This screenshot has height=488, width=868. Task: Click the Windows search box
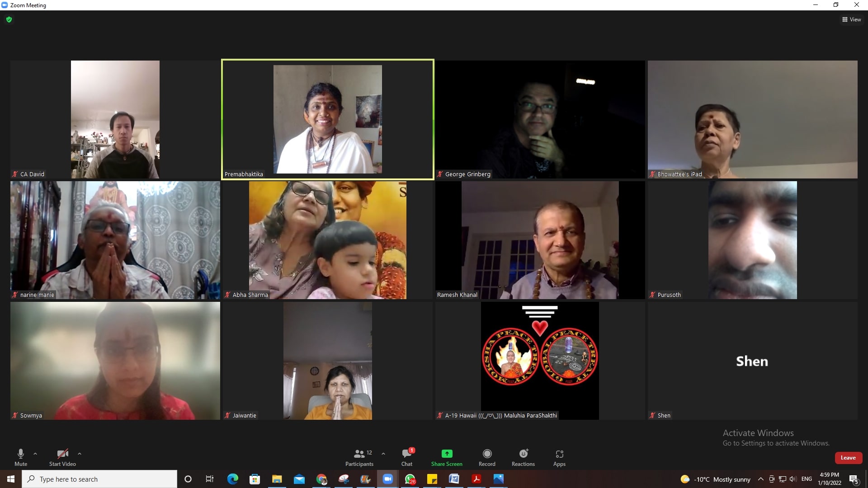99,479
